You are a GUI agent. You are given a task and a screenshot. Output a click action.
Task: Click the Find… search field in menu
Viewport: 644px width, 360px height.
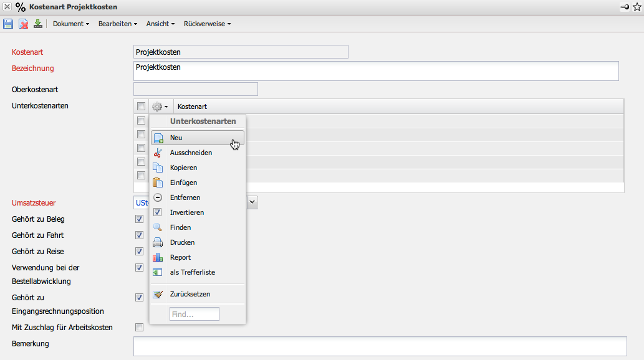point(194,315)
